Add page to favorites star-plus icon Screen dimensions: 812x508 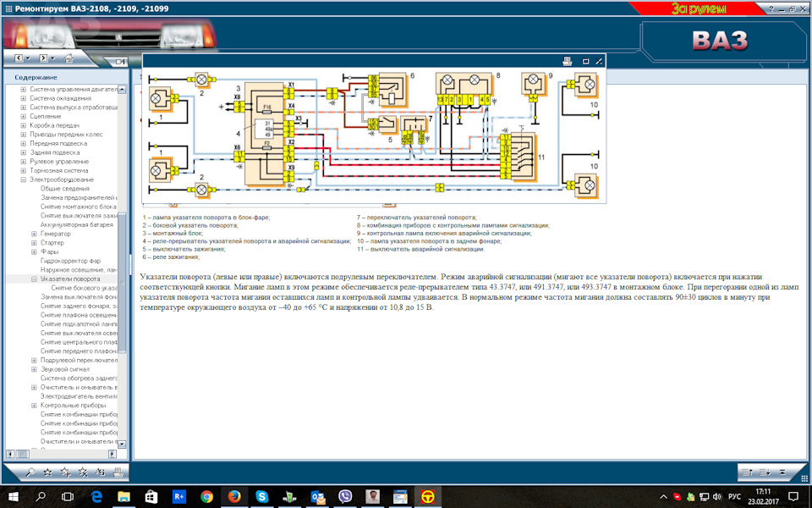(x=65, y=472)
